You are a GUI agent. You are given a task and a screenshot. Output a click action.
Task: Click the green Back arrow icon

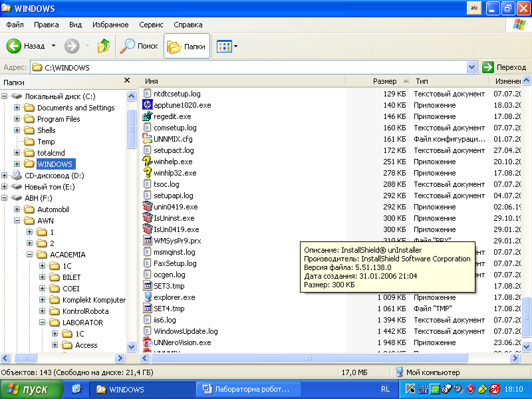13,46
